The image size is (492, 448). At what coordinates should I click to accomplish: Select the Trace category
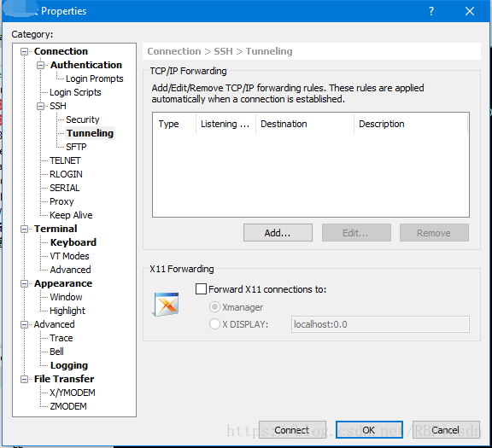(61, 338)
